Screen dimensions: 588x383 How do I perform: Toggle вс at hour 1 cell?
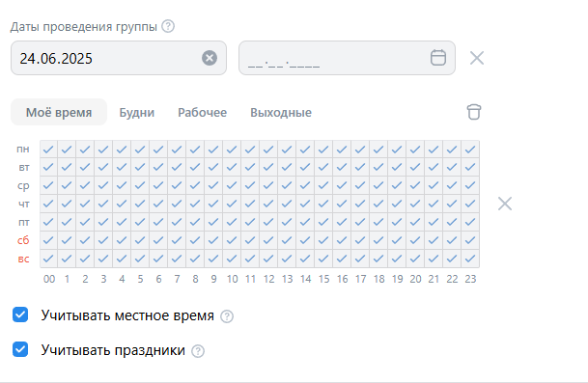(67, 259)
